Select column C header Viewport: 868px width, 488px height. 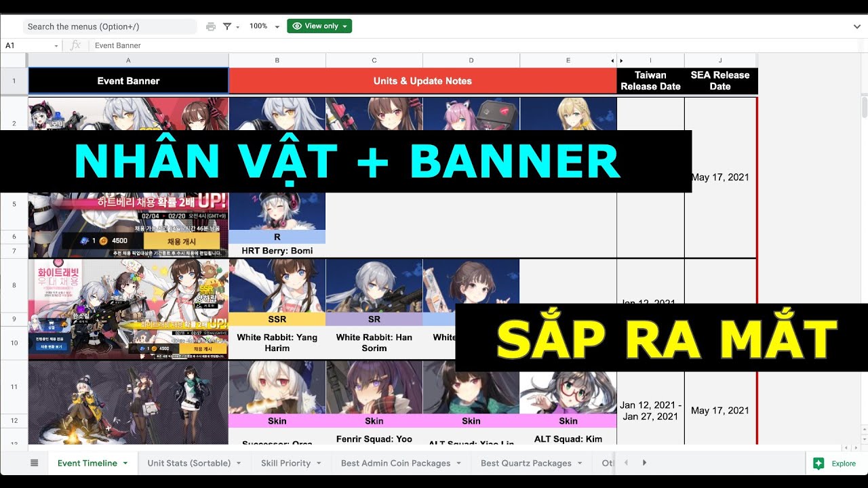[x=374, y=60]
